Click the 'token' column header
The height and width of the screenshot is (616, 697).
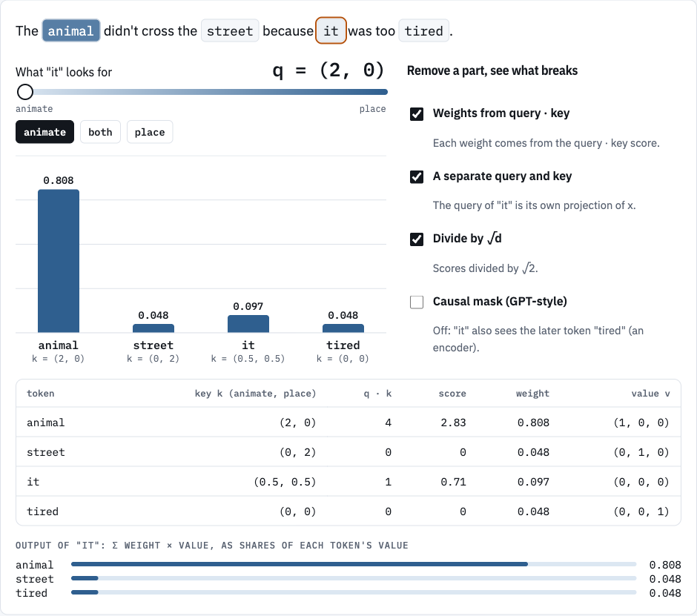(x=41, y=394)
